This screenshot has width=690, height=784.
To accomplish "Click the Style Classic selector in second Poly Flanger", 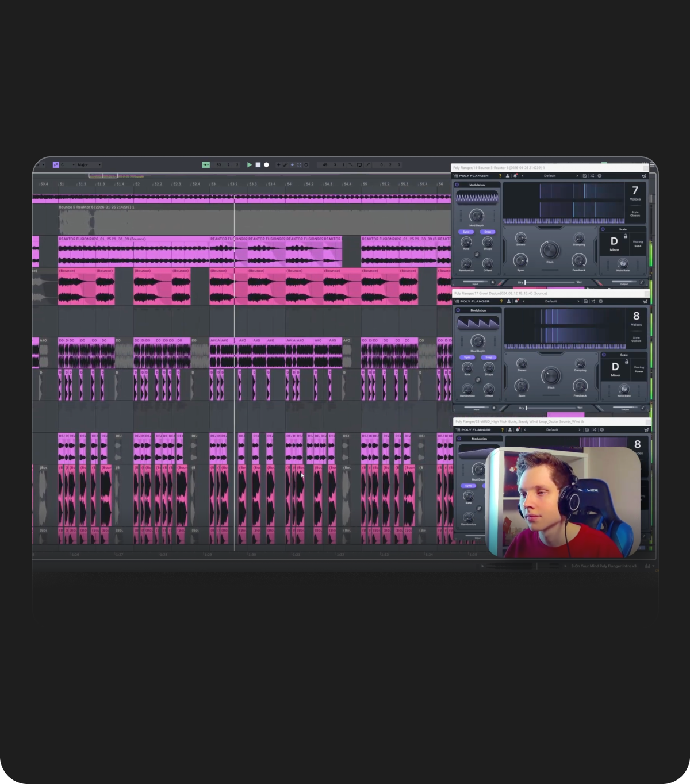I will pyautogui.click(x=636, y=339).
